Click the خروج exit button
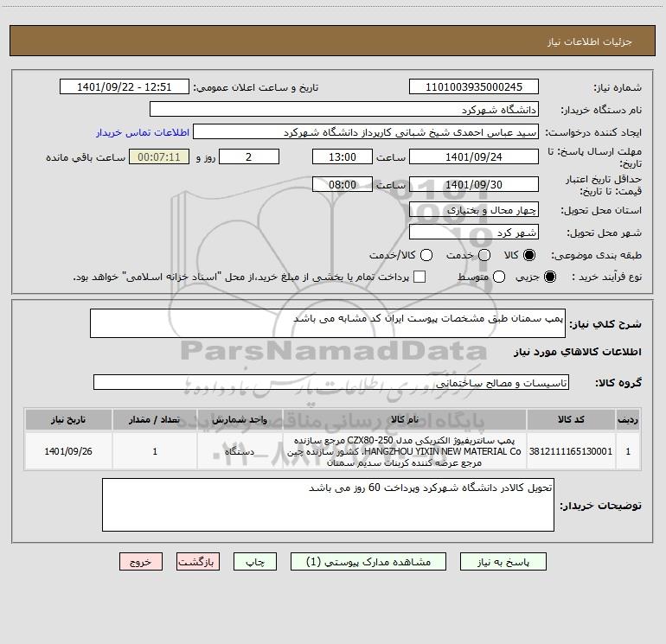The height and width of the screenshot is (644, 666). (x=141, y=562)
